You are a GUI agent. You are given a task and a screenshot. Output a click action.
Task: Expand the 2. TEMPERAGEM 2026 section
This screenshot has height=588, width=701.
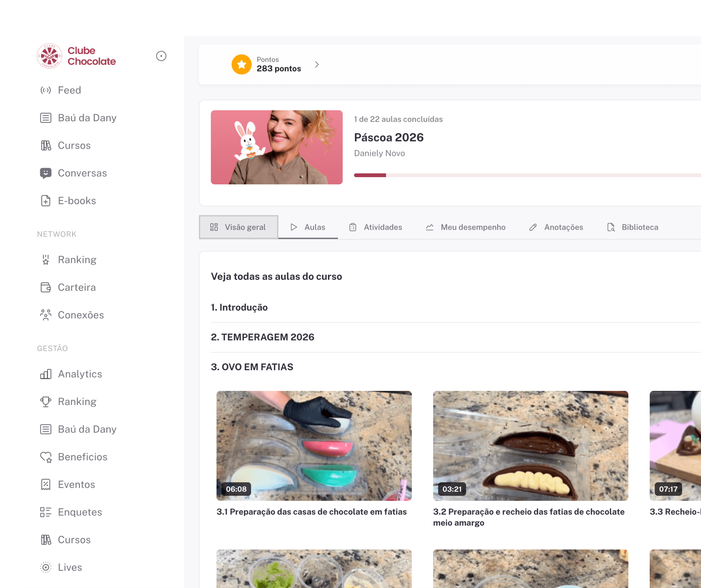pyautogui.click(x=263, y=337)
